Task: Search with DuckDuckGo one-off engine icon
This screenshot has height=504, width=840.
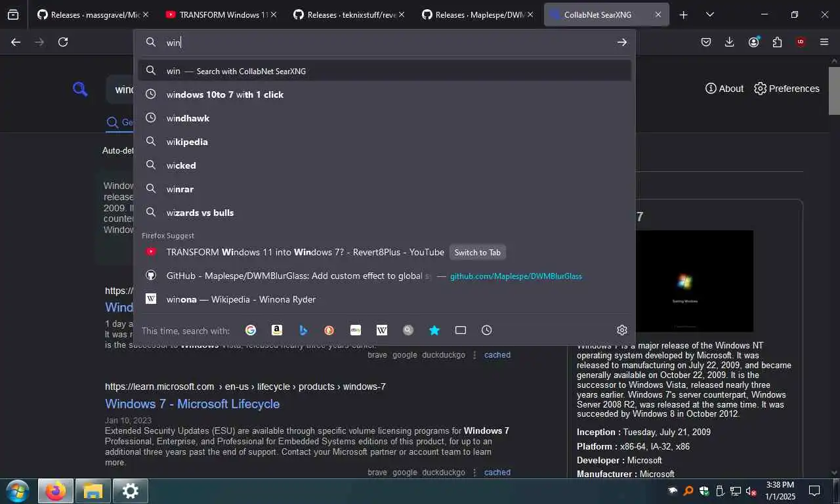Action: coord(329,330)
